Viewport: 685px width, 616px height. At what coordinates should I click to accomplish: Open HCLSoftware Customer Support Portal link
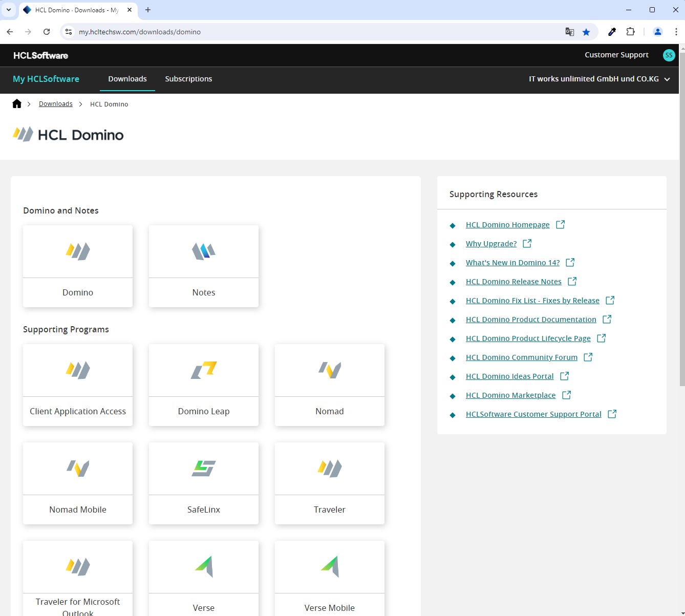[x=533, y=414]
